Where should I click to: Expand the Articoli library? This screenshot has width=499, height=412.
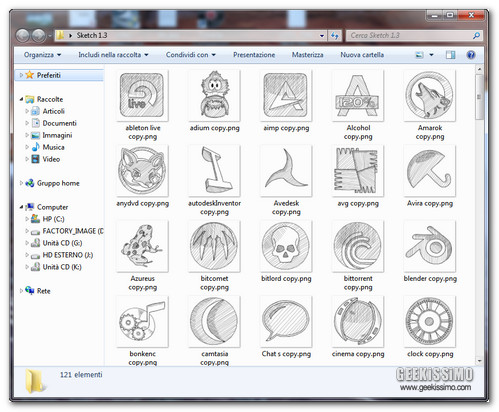tap(27, 111)
